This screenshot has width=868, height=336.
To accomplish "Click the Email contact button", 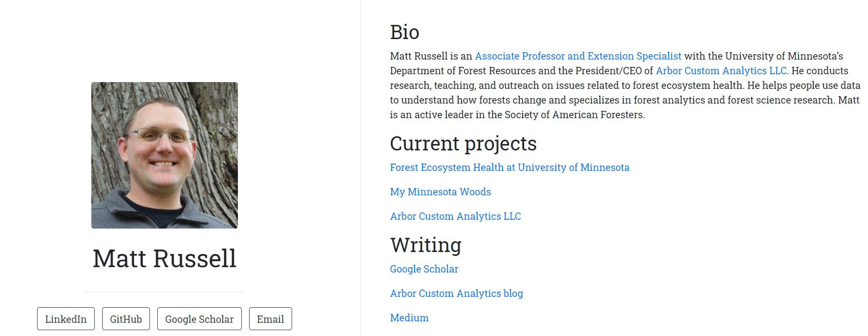I will point(270,319).
